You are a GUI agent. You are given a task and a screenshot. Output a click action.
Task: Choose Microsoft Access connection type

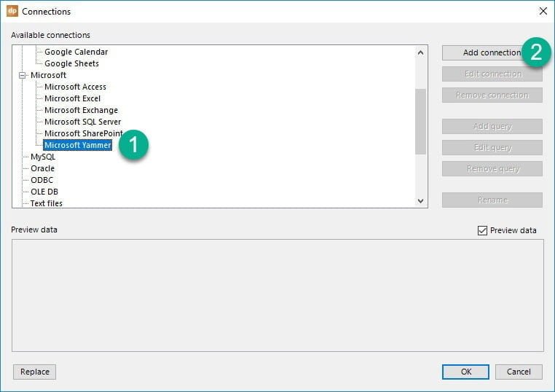point(75,87)
